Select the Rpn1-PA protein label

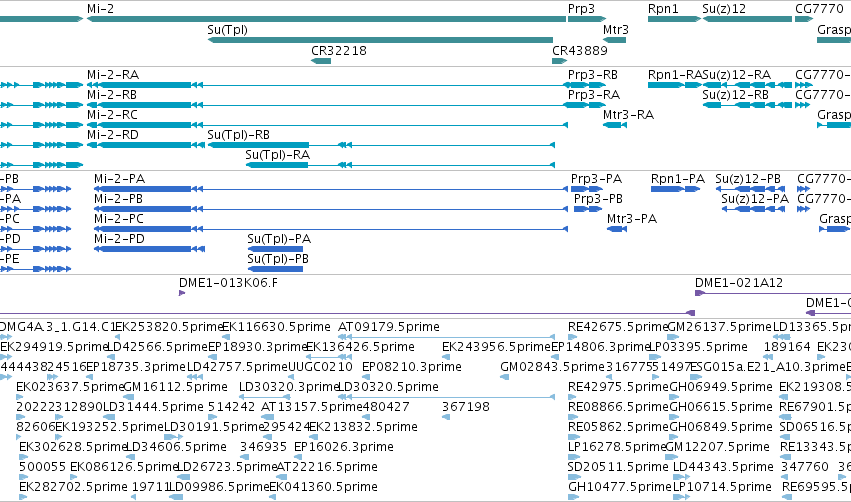point(678,179)
